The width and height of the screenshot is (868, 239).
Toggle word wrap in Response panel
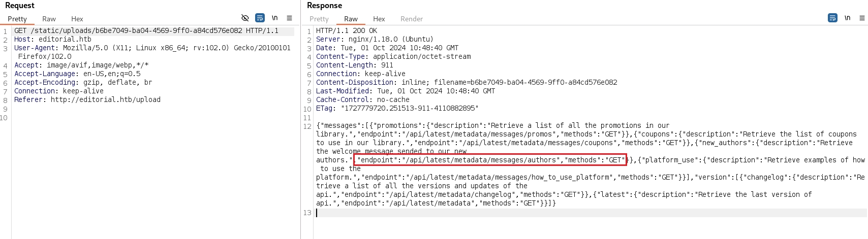point(832,18)
